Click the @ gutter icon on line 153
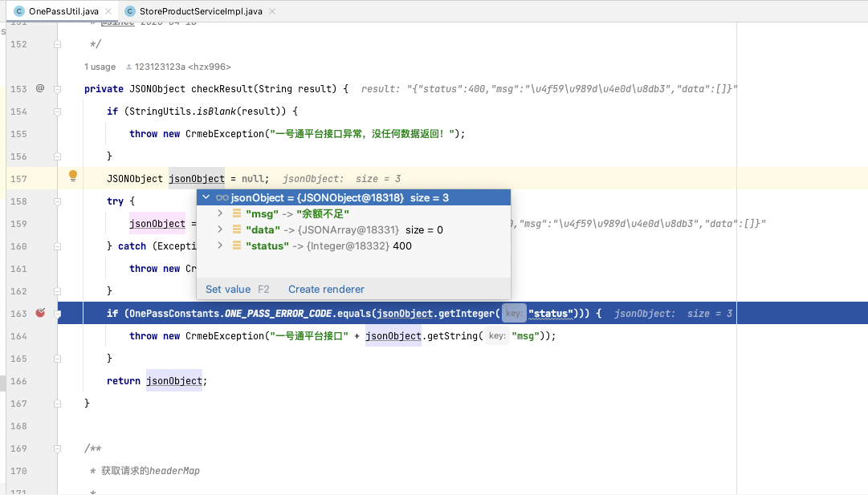 40,88
